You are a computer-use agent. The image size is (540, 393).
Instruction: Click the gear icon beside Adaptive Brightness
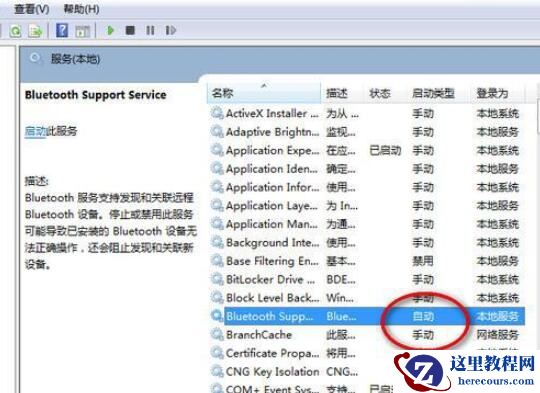point(217,132)
